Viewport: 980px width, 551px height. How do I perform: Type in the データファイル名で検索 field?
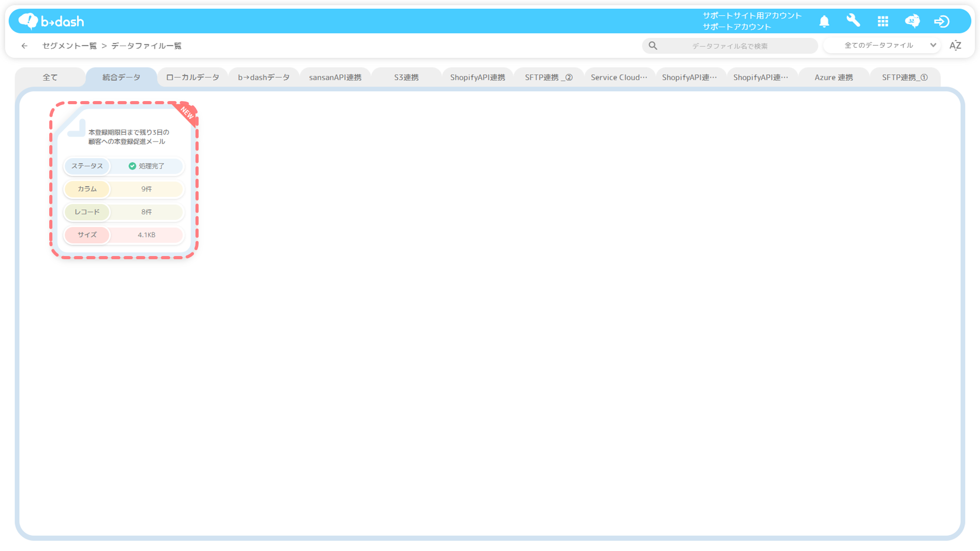click(730, 46)
